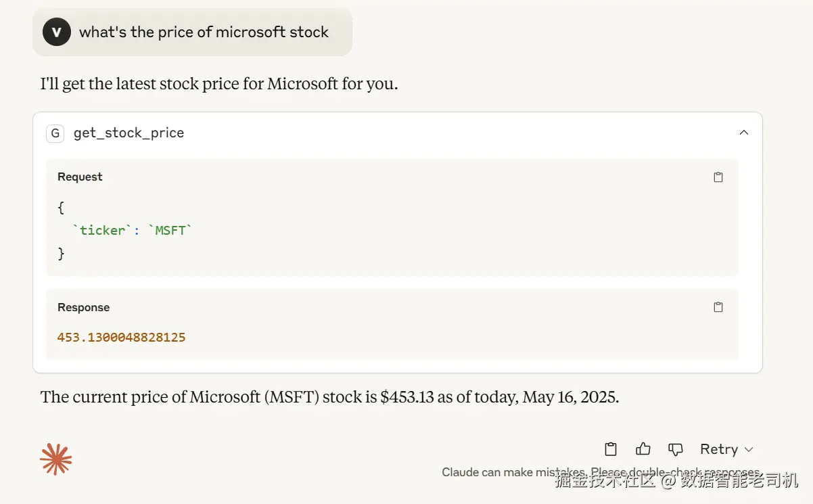Give the answer a thumbs up
This screenshot has width=813, height=504.
click(x=643, y=449)
